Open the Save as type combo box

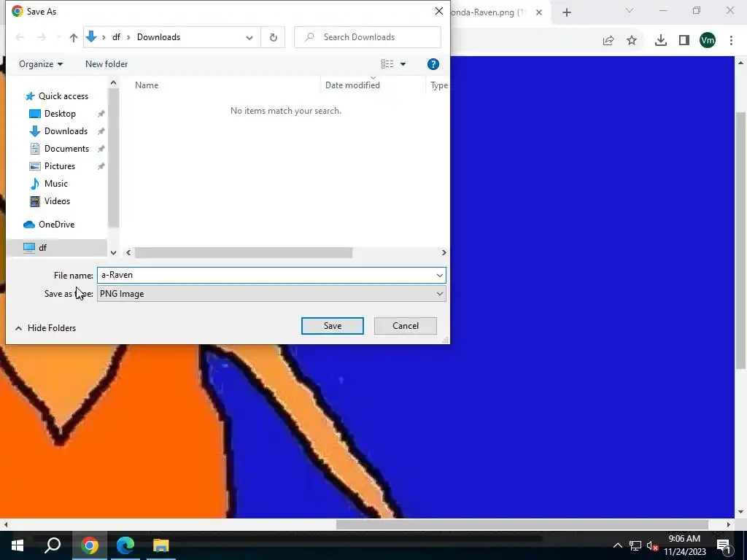pos(271,294)
